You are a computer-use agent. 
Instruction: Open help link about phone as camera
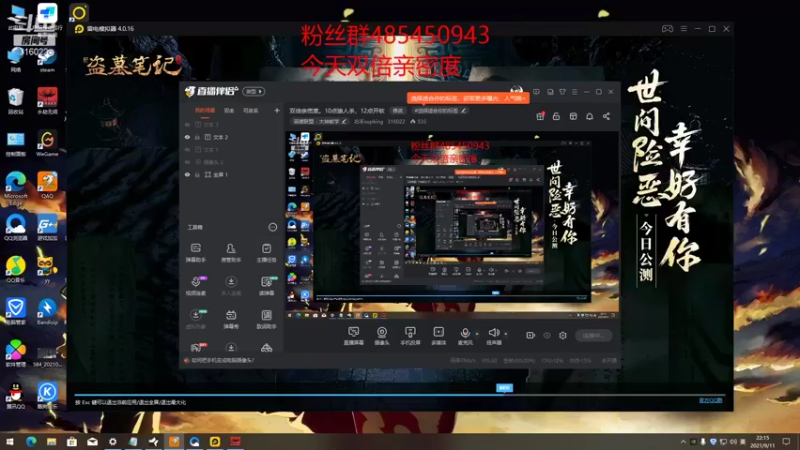tap(222, 360)
